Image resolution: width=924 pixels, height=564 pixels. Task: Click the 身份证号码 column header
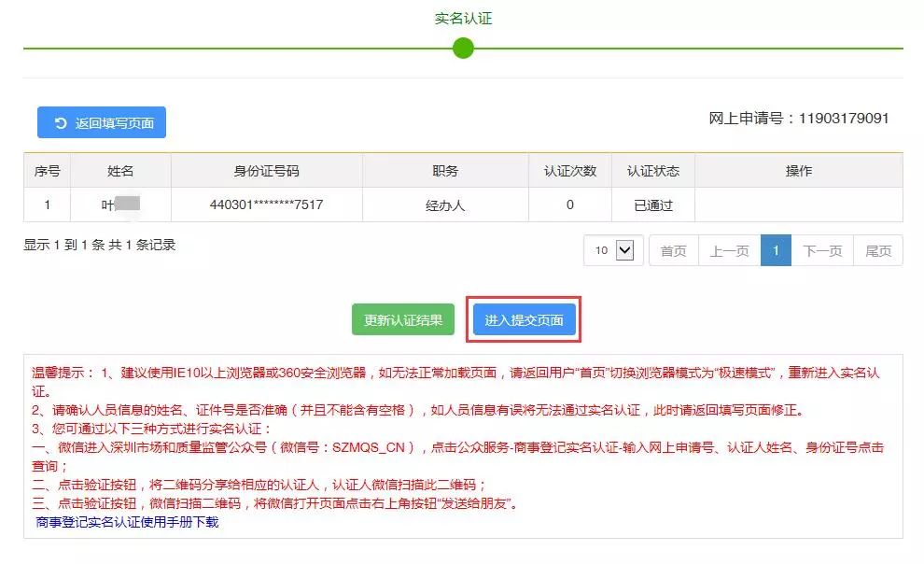click(x=266, y=171)
